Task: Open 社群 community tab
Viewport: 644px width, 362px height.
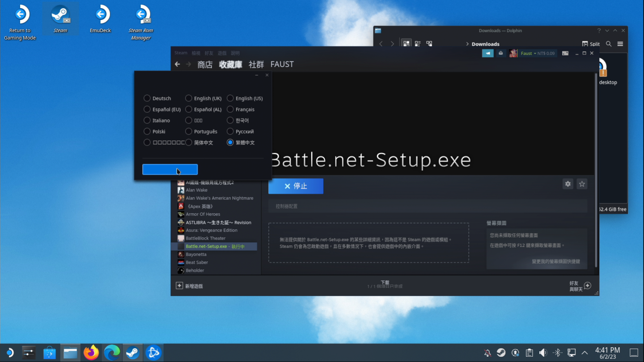Action: (x=256, y=64)
